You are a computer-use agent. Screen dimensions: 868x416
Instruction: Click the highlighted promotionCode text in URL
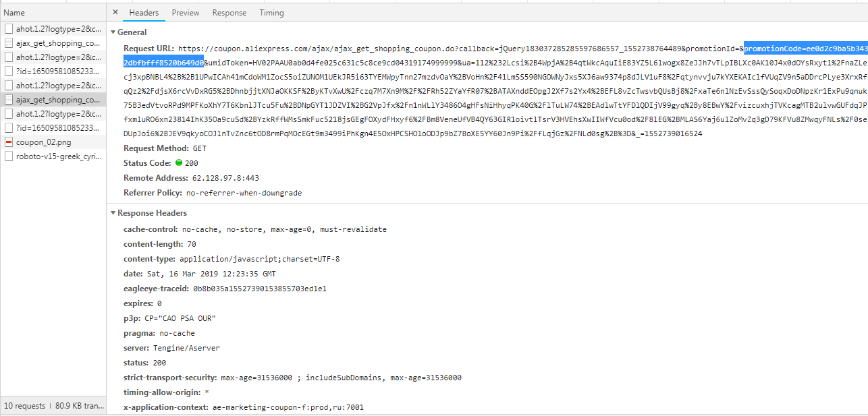(x=805, y=49)
